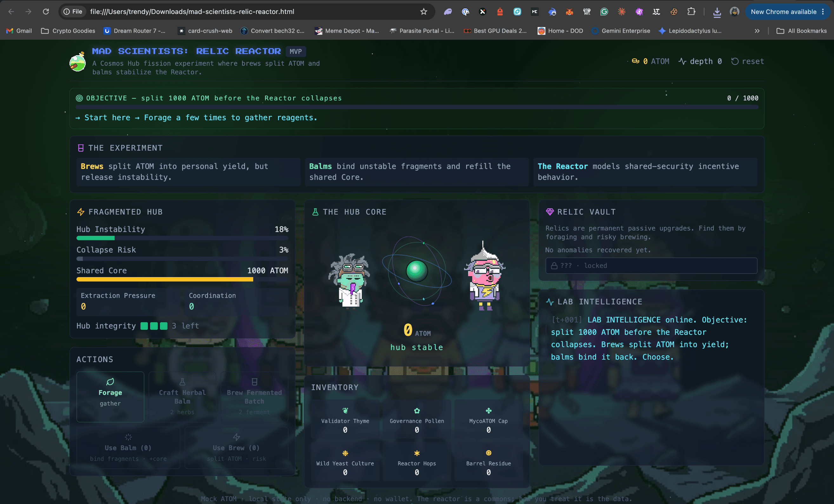Click the MVP badge next to title

295,51
